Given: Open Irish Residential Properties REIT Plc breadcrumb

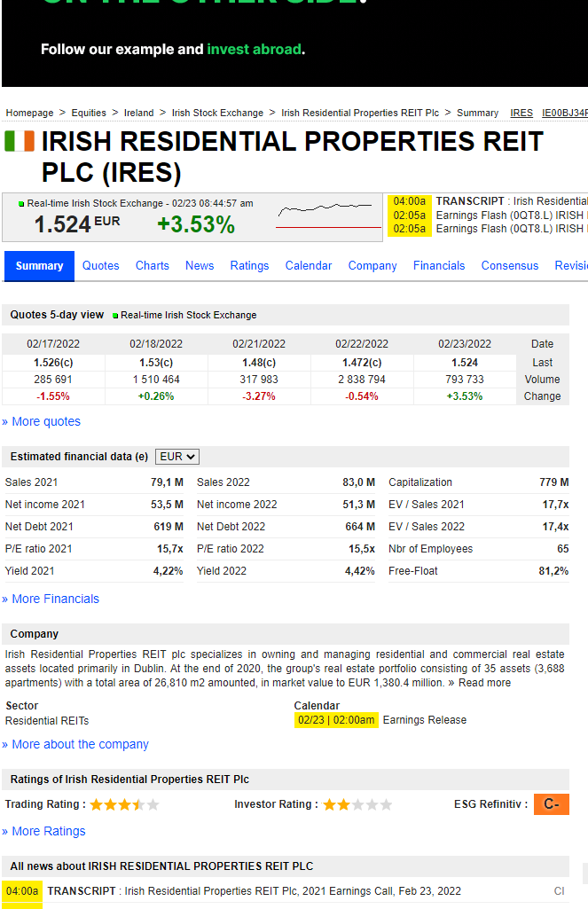Looking at the screenshot, I should [360, 113].
